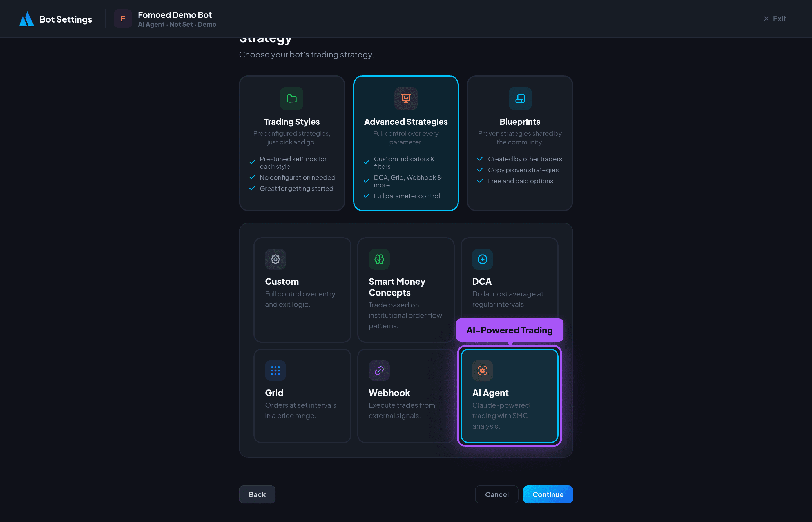Click checkmark beside Free and paid options
Screen dimensions: 812x522
(x=480, y=181)
